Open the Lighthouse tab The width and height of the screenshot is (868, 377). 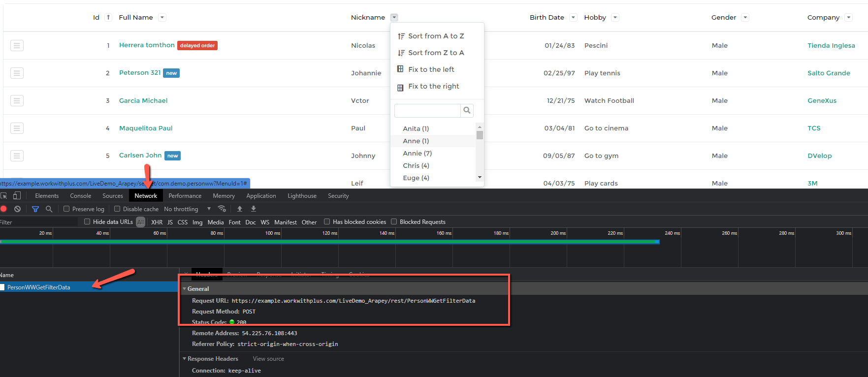[302, 195]
